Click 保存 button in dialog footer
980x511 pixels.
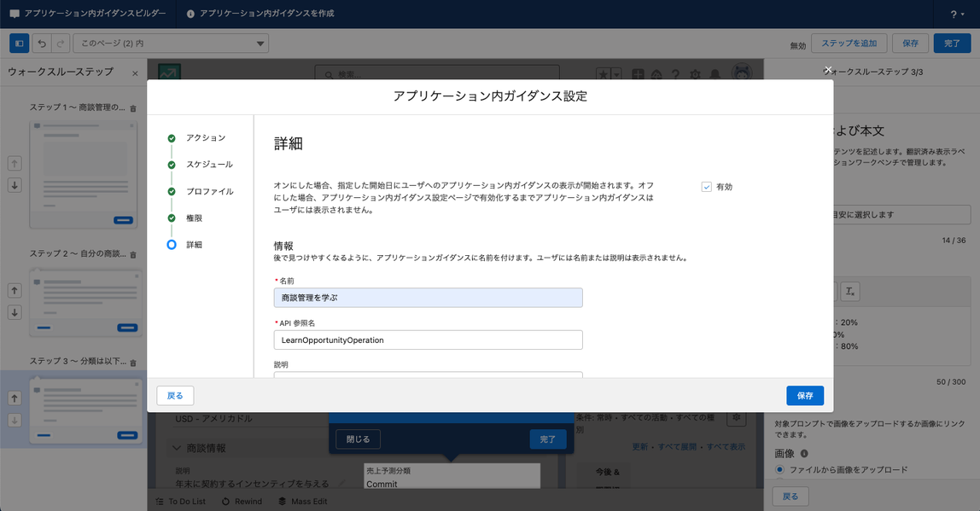[x=805, y=396]
